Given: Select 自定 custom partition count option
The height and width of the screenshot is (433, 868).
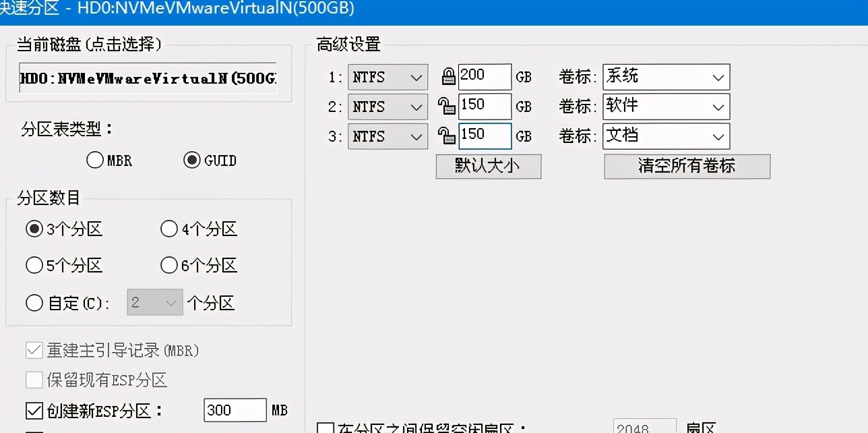Looking at the screenshot, I should click(x=34, y=303).
